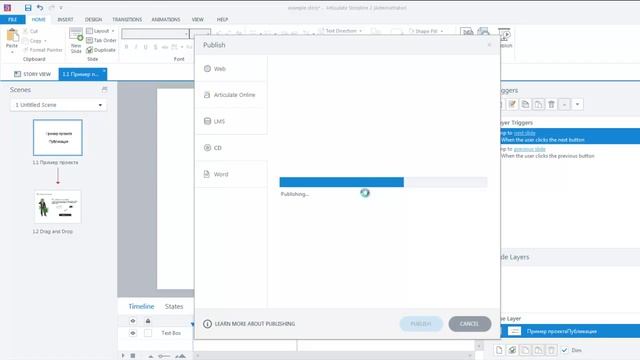Viewport: 640px width, 360px height.
Task: Click the Undo arrow icon
Action: (40, 8)
